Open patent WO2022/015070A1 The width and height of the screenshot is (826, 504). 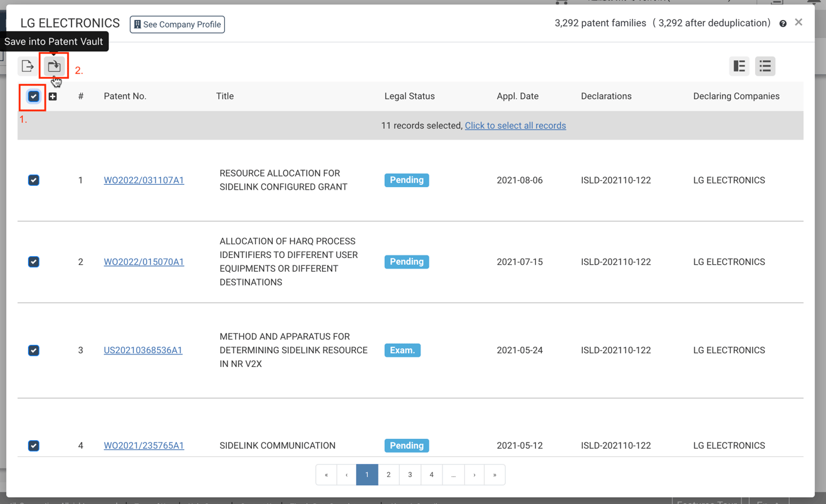coord(144,262)
